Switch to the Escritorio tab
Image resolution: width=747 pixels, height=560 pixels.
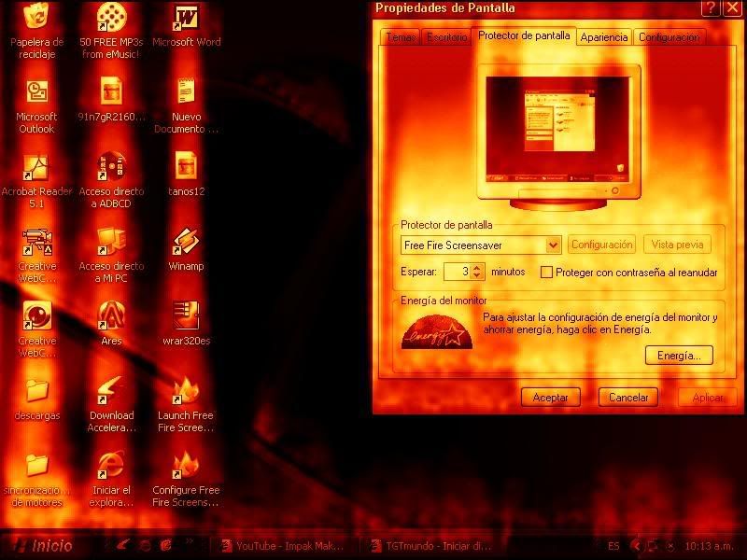(x=446, y=37)
